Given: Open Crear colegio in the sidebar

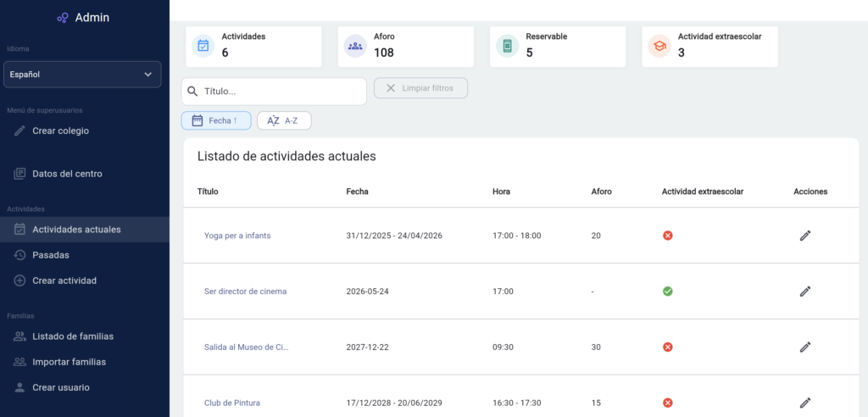Looking at the screenshot, I should pyautogui.click(x=60, y=131).
